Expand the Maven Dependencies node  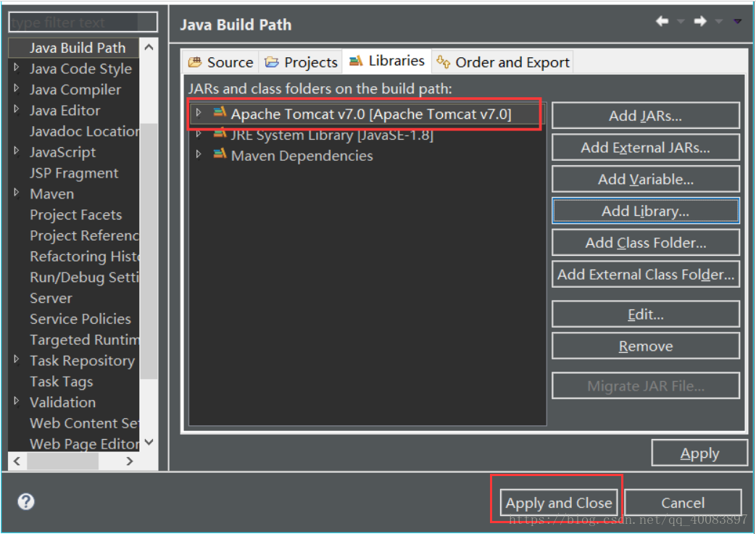coord(198,154)
